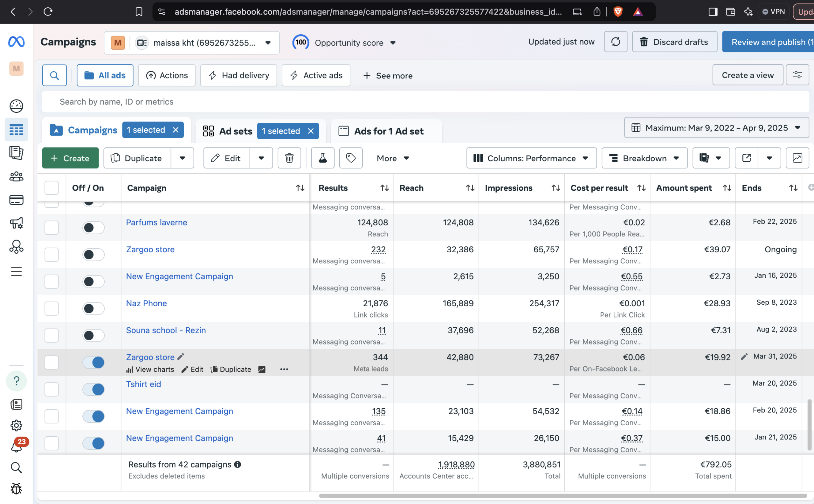The width and height of the screenshot is (814, 504).
Task: Click refresh data button next to Updated just now
Action: pos(616,42)
